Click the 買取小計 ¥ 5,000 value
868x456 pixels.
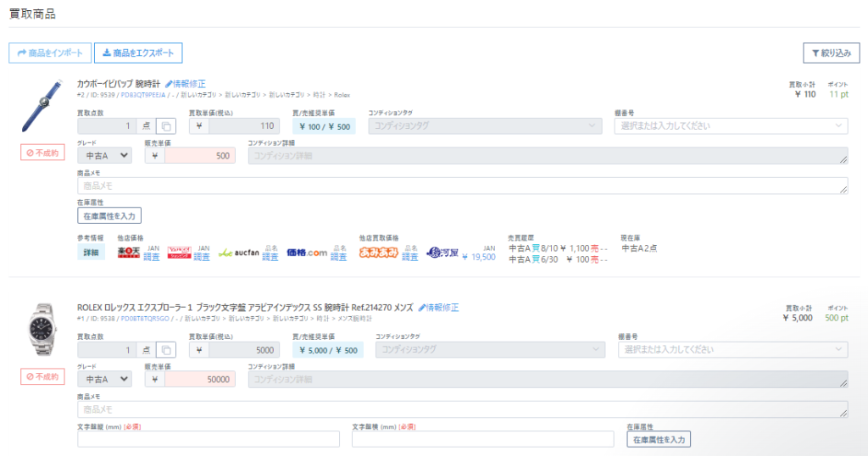(x=798, y=318)
